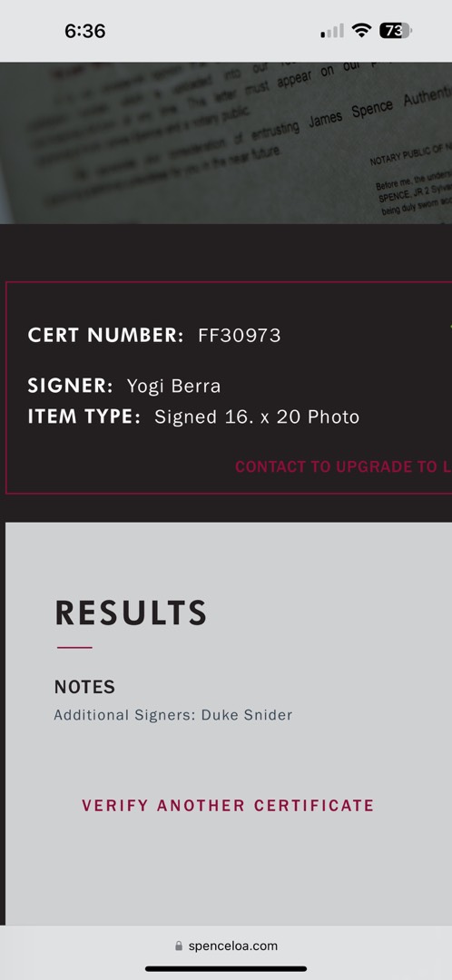Open the spenceloa.com address bar
The width and height of the screenshot is (452, 980).
tap(226, 946)
